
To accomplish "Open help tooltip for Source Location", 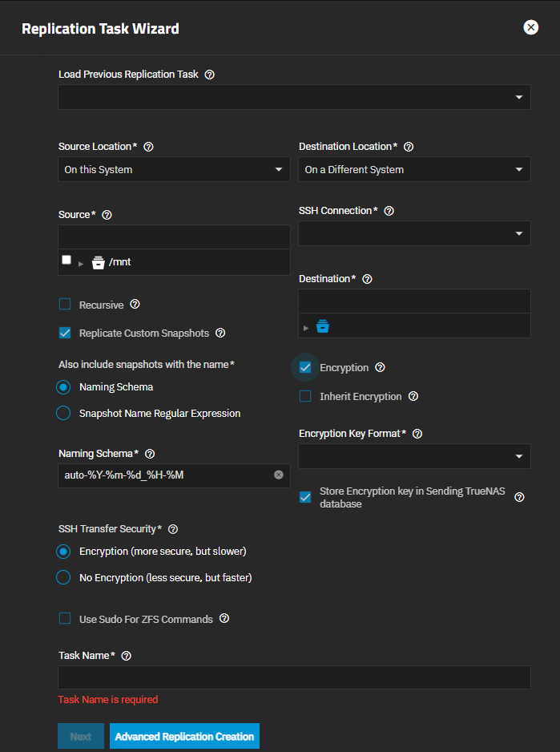I will click(x=148, y=147).
